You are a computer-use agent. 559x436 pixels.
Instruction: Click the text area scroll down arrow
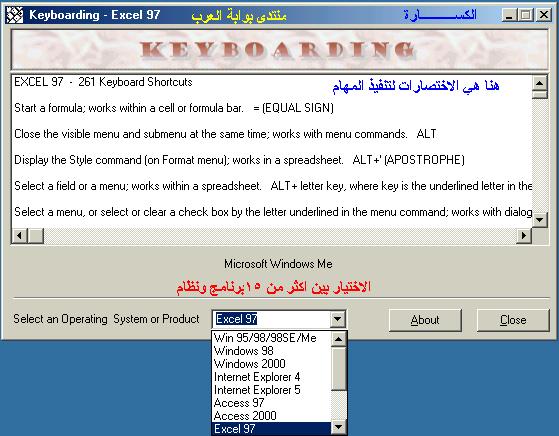point(539,219)
